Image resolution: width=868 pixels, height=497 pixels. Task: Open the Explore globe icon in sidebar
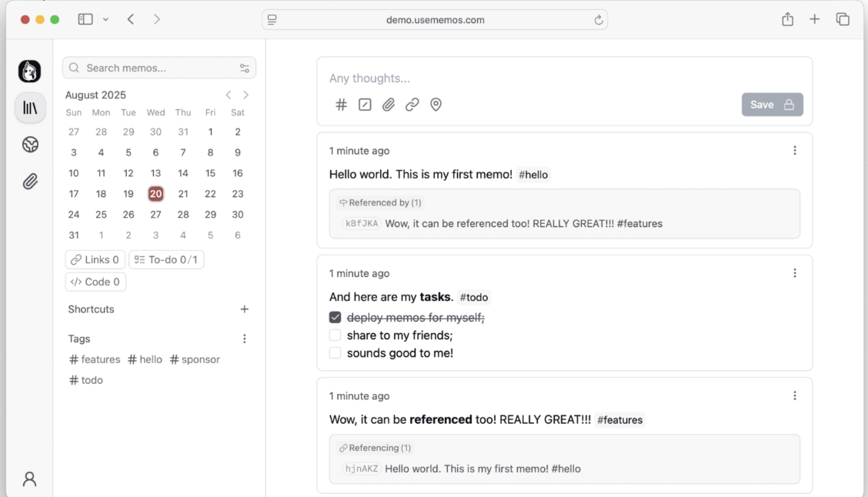click(30, 145)
